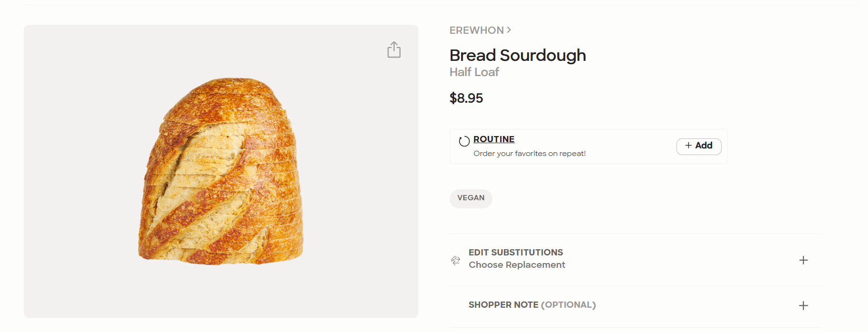Click the sourdough bread product image
868x332 pixels.
click(x=221, y=171)
